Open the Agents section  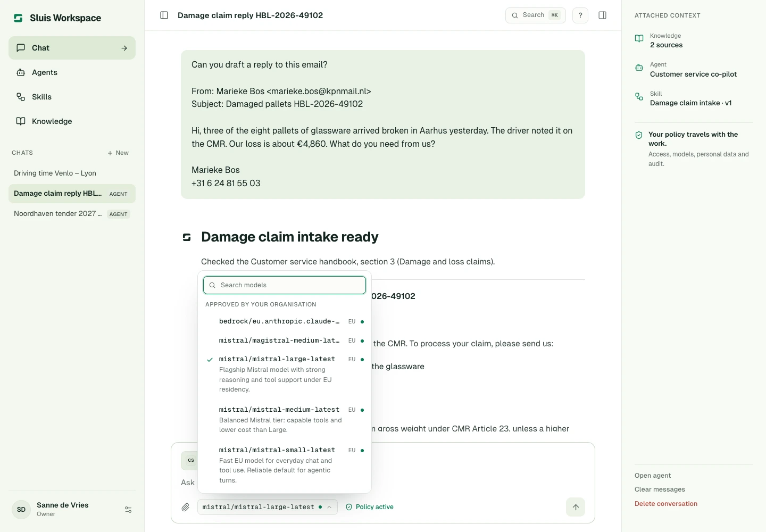click(x=72, y=72)
